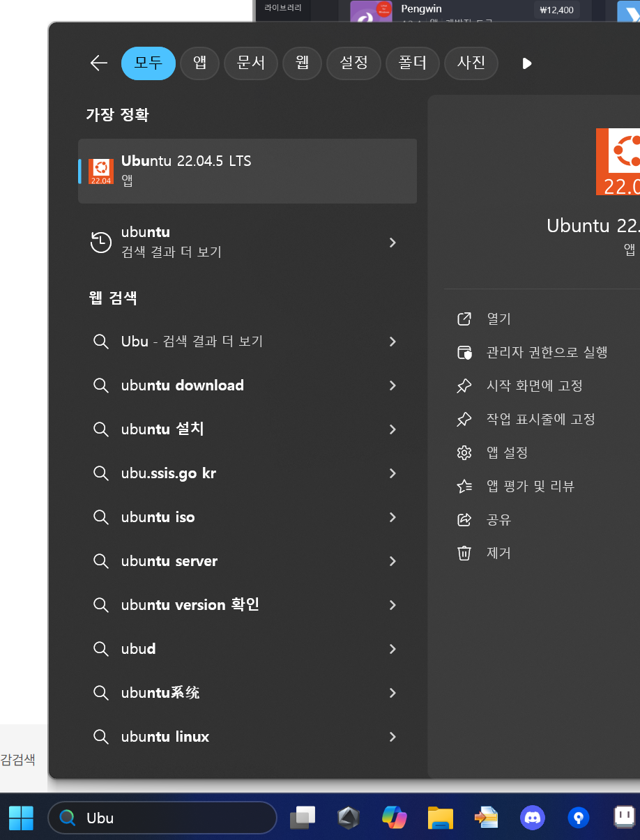Click the pin icon beside 시작 화면에 고정
The image size is (640, 840).
(x=464, y=385)
